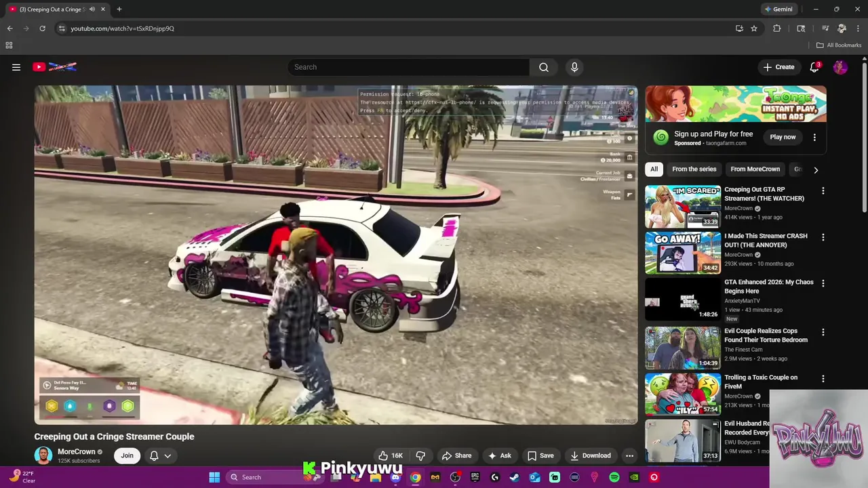868x488 pixels.
Task: Open Spotify from taskbar
Action: [x=614, y=477]
